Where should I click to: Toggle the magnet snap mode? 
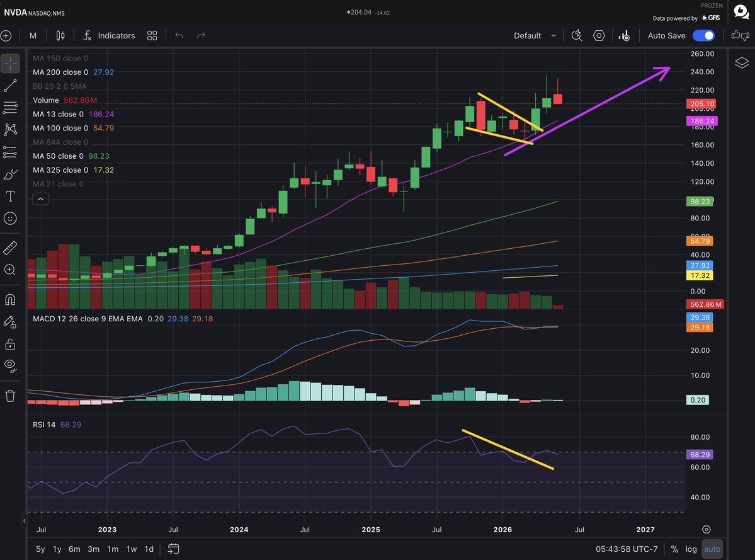point(10,299)
